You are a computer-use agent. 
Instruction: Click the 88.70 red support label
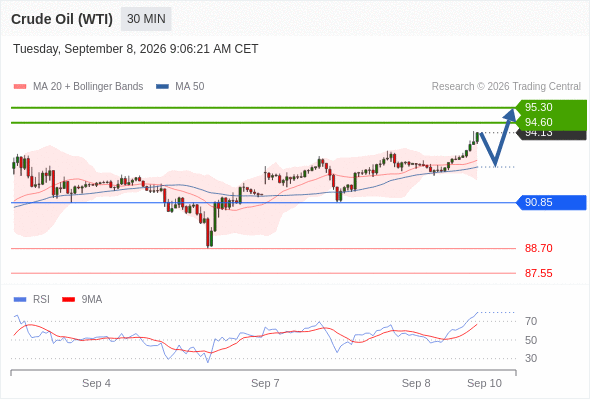pyautogui.click(x=538, y=248)
